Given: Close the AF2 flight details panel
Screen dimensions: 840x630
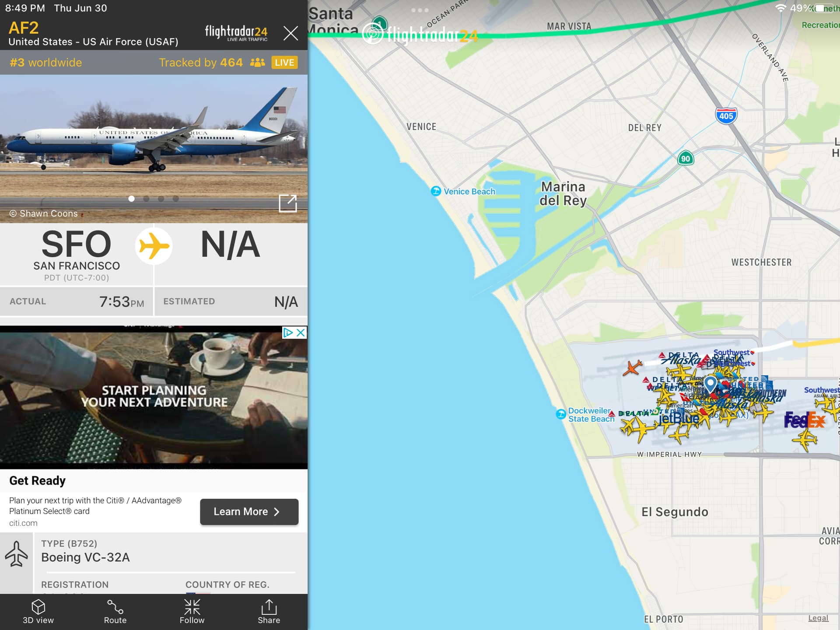Looking at the screenshot, I should point(290,33).
